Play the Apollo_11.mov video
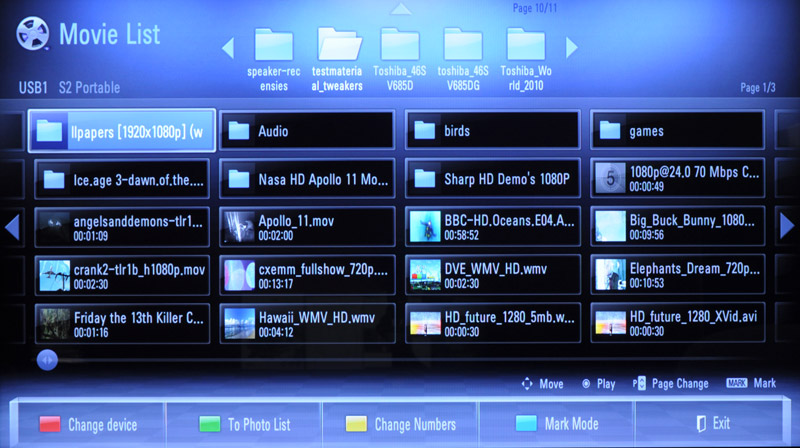This screenshot has height=448, width=800. coord(307,228)
